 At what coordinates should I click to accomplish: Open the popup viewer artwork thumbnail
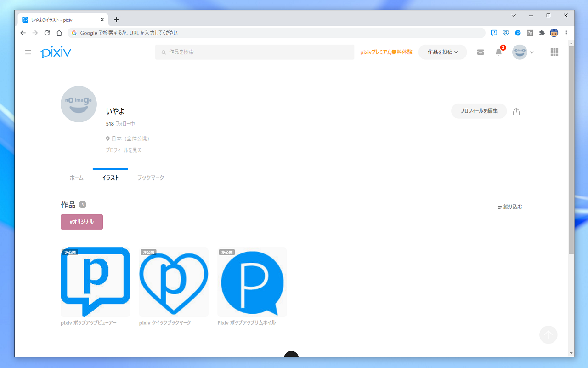(x=95, y=282)
